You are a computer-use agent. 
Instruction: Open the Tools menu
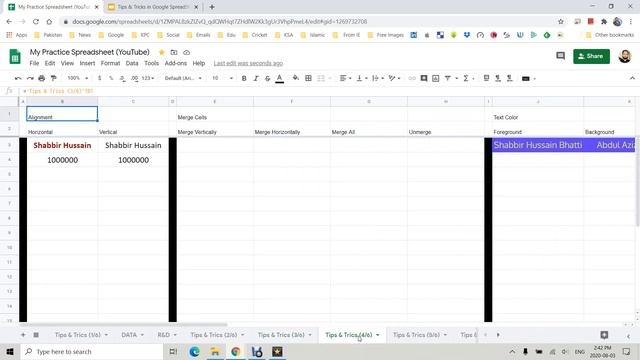coord(151,63)
